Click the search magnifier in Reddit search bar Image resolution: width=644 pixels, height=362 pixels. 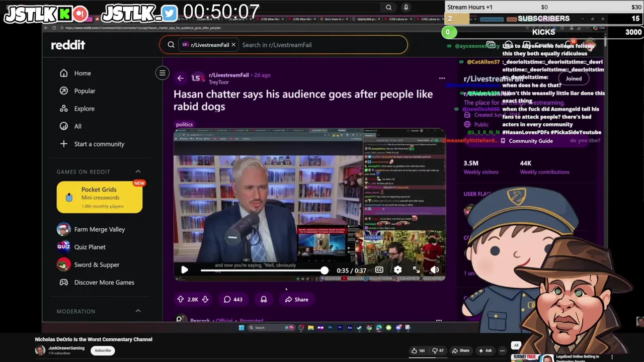point(171,45)
